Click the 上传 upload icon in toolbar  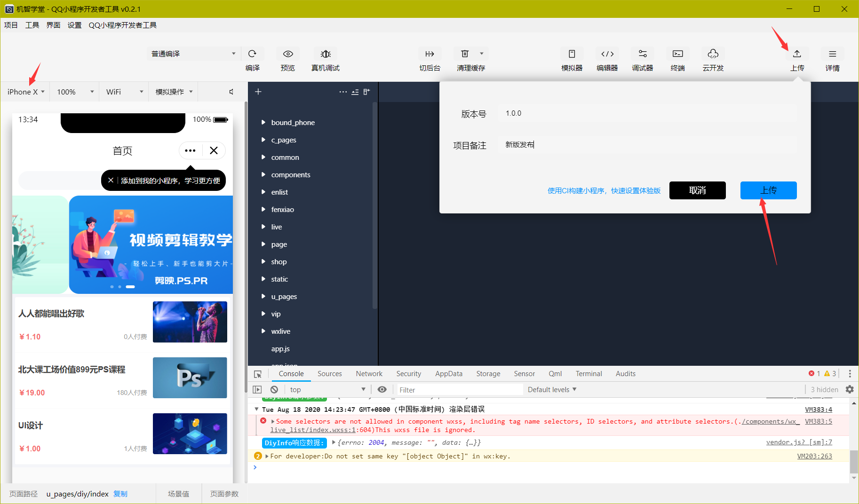797,54
